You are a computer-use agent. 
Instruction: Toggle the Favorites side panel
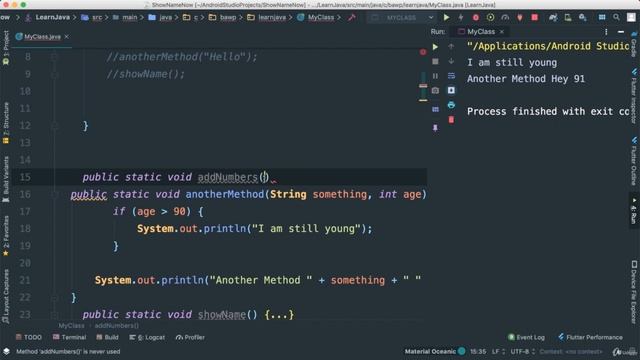pyautogui.click(x=6, y=236)
